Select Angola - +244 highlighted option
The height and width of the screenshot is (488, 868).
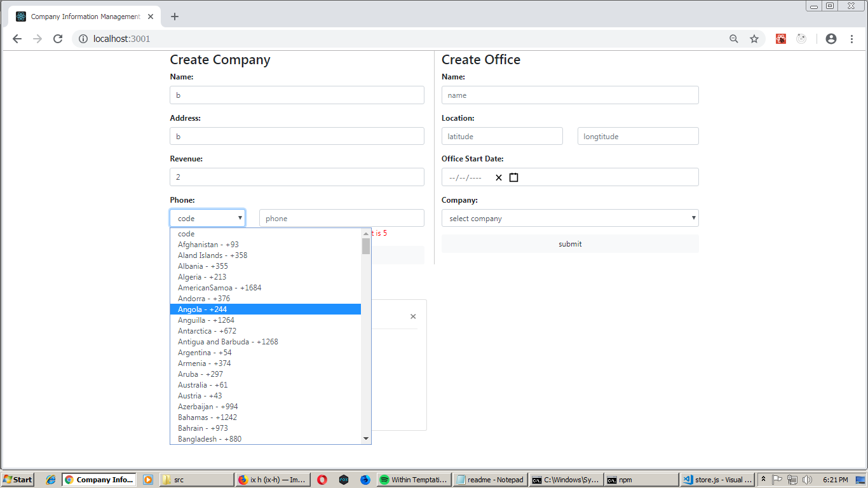[x=266, y=309]
